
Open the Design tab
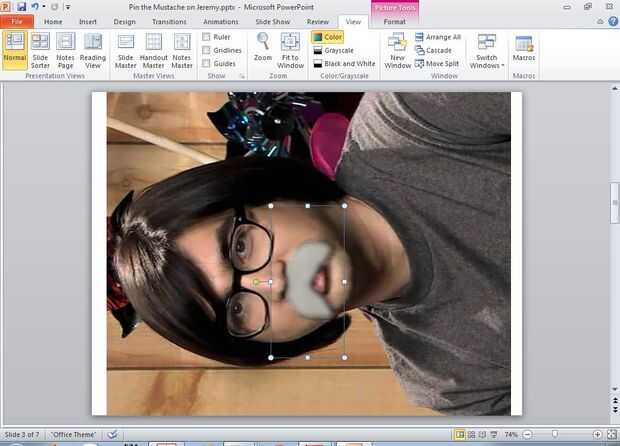125,22
